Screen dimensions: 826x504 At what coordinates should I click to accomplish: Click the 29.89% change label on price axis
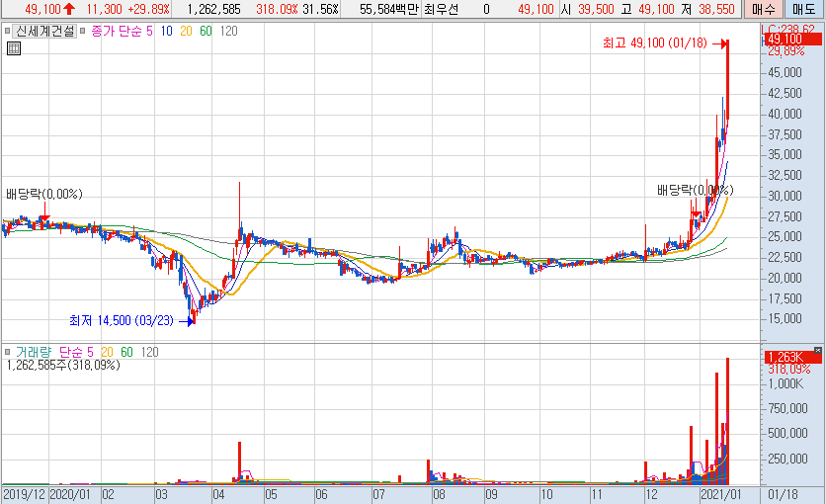click(x=785, y=51)
